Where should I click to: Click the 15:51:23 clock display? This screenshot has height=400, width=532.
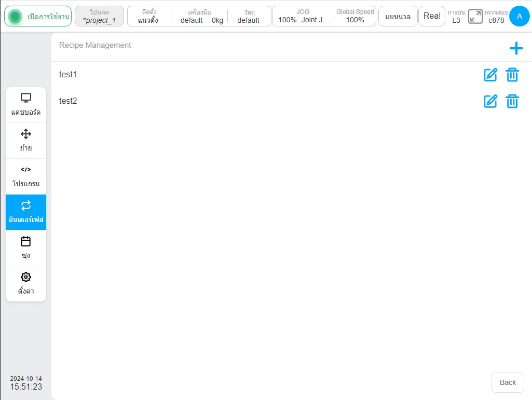point(26,387)
